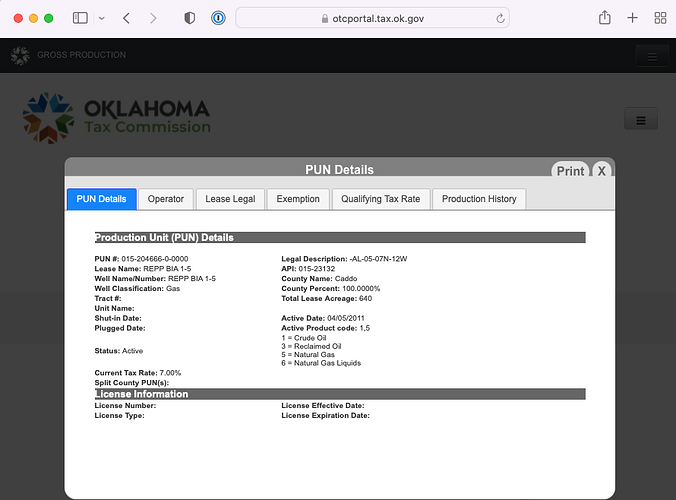
Task: Click the '6 = Natural Gas Liquids' line
Action: point(321,363)
